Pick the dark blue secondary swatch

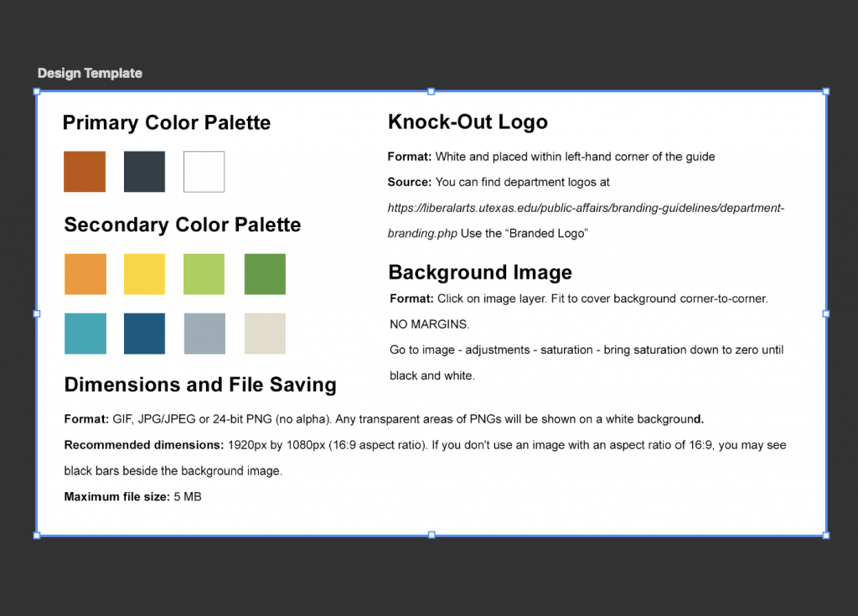pos(144,334)
